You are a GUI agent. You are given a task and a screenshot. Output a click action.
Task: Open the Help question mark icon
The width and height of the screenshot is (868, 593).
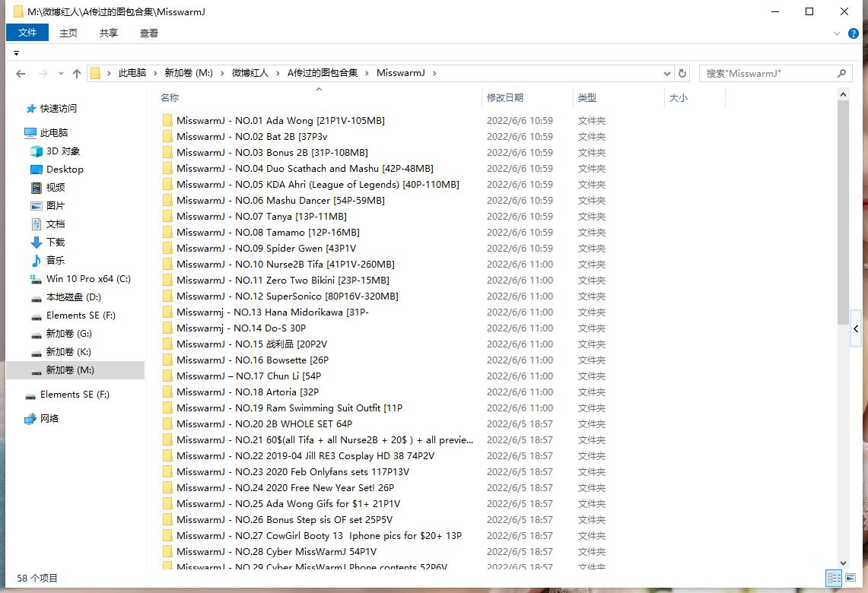pos(853,33)
